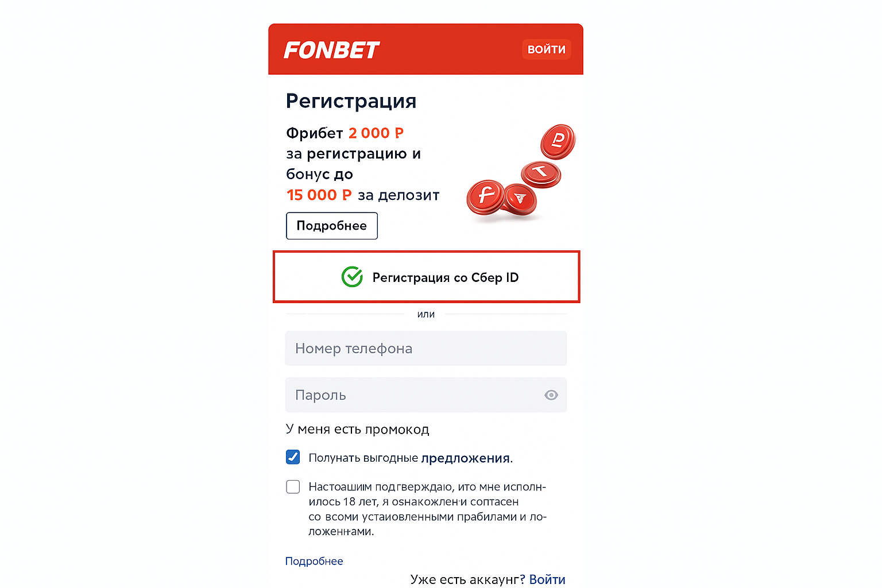Click the bordered Подробнее bonus button

pyautogui.click(x=331, y=226)
